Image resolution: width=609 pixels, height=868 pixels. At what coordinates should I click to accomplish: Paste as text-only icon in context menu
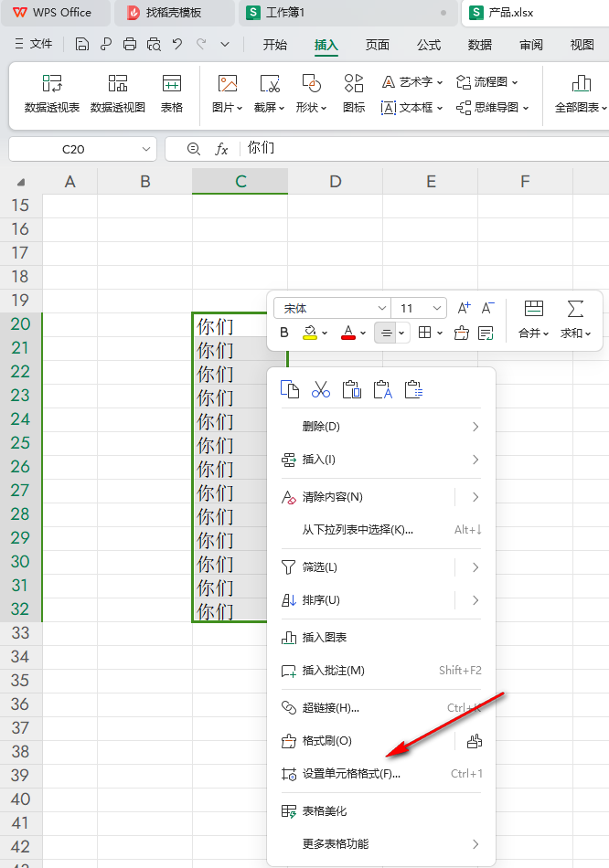(x=383, y=389)
